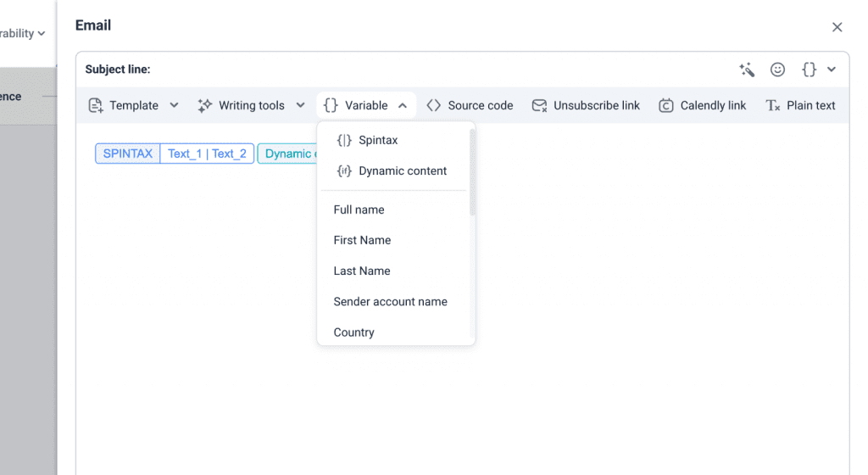Click the Writing tools sparkle icon
The height and width of the screenshot is (475, 868).
tap(204, 105)
